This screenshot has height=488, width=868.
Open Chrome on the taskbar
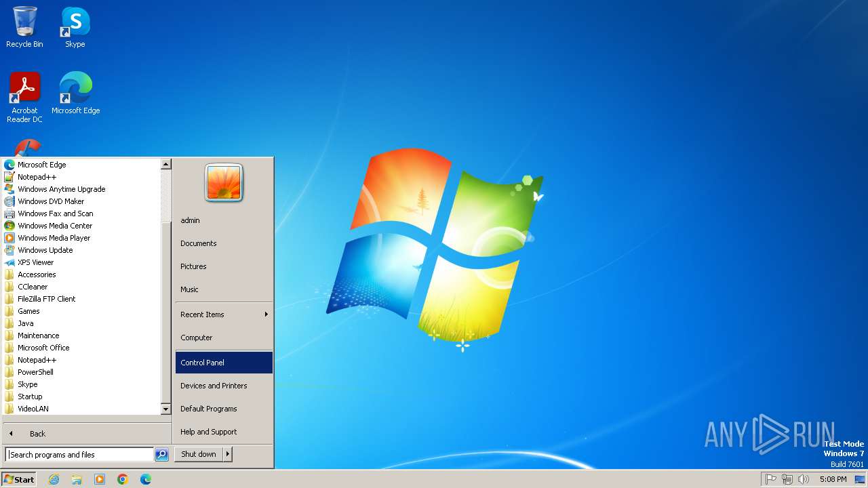click(x=123, y=479)
